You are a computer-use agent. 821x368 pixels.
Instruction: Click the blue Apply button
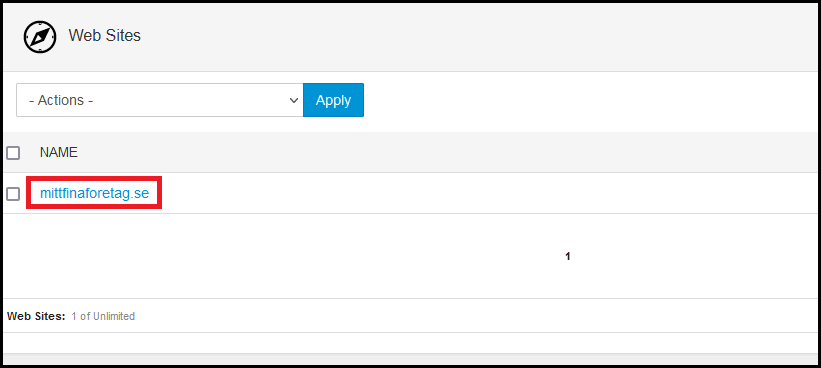click(334, 100)
